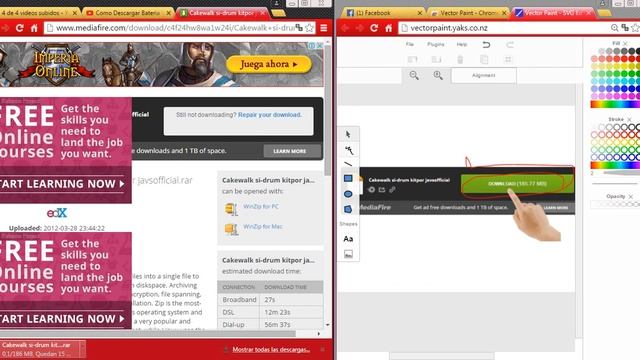The width and height of the screenshot is (640, 360).
Task: Open the File menu
Action: click(x=409, y=44)
